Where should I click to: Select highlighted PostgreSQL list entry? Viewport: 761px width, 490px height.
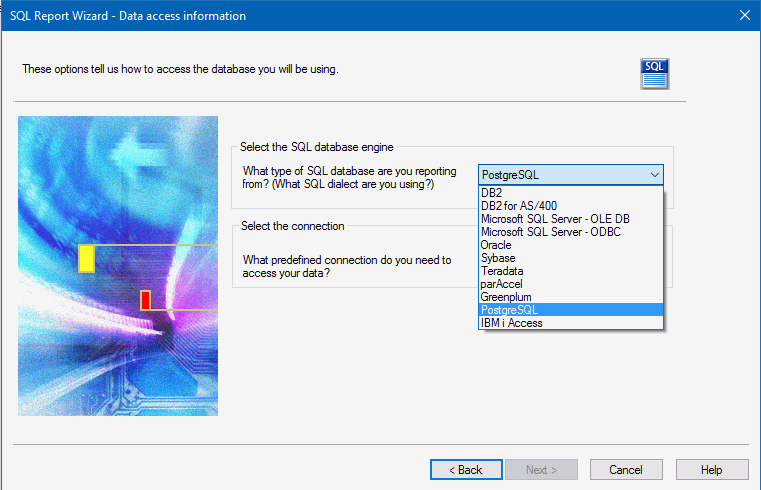point(571,310)
